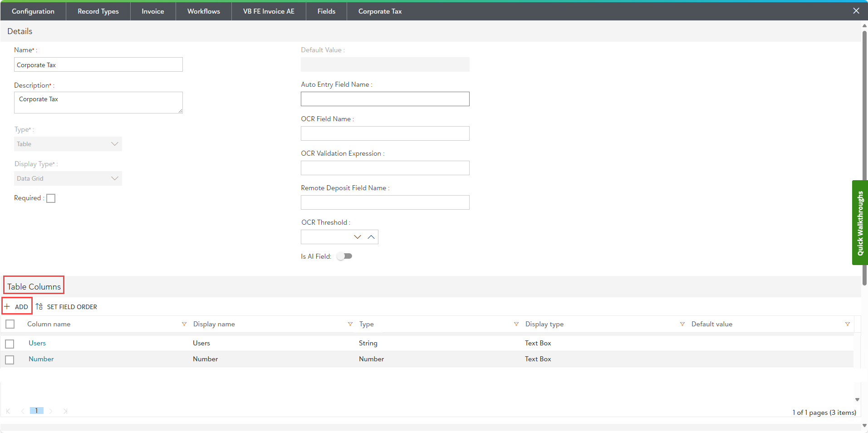Click the plus ADD button

[17, 307]
